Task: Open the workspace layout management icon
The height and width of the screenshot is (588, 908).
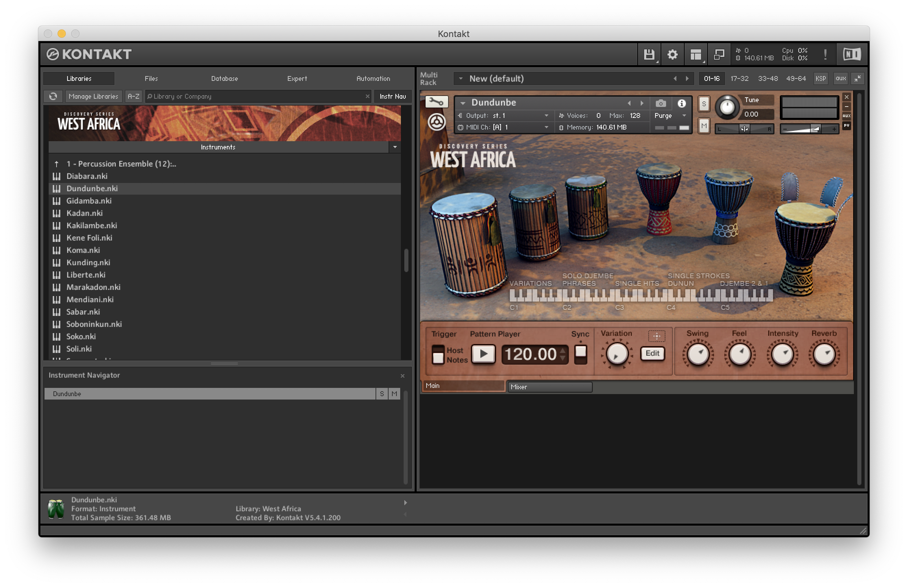Action: [x=696, y=54]
